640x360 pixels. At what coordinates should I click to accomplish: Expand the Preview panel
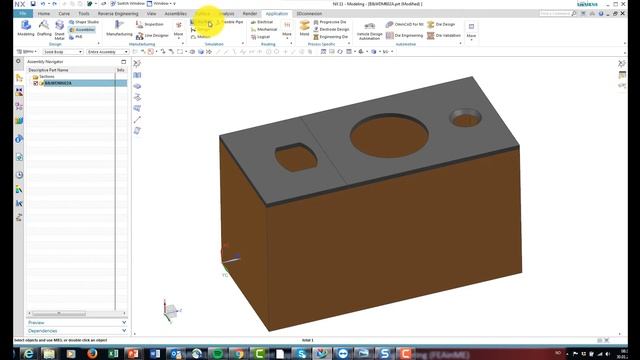(77, 322)
